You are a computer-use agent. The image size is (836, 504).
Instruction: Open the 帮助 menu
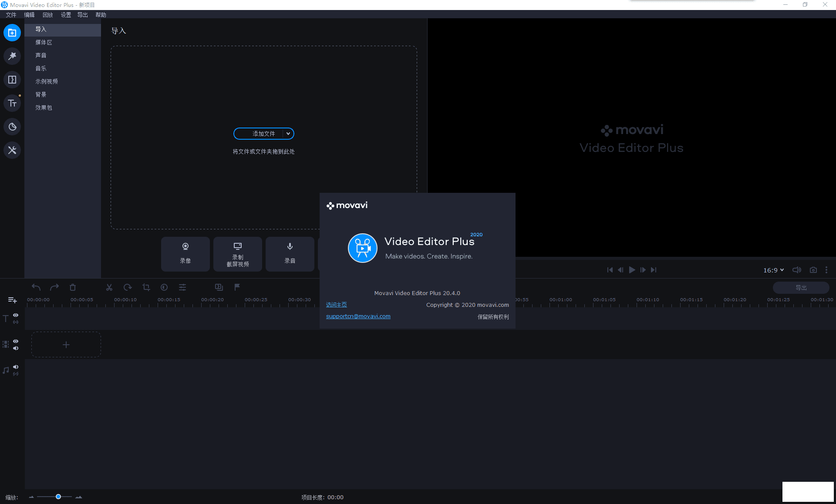click(101, 15)
